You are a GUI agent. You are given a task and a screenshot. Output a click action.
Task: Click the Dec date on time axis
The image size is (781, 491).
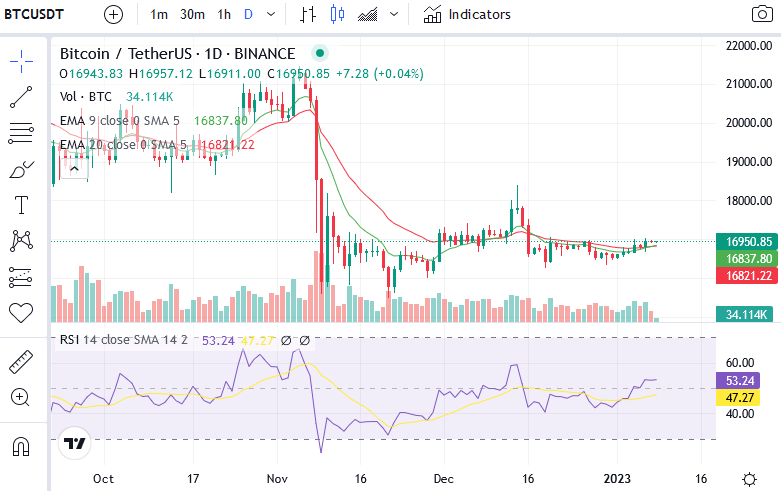click(443, 479)
